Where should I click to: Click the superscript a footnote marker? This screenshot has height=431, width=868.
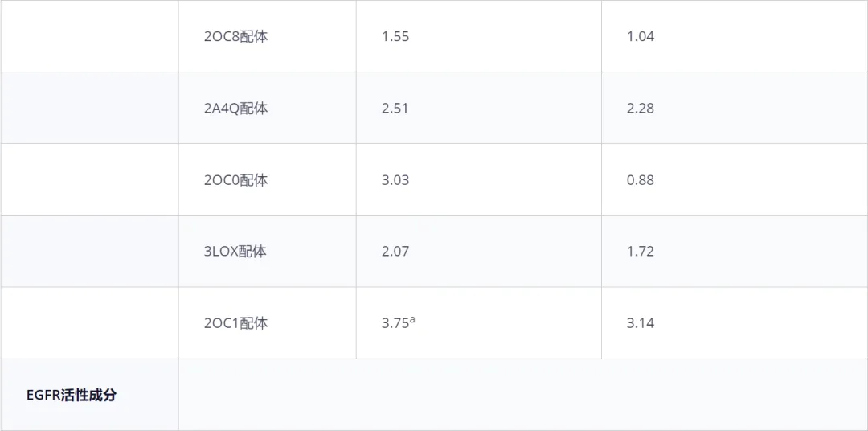click(x=412, y=320)
